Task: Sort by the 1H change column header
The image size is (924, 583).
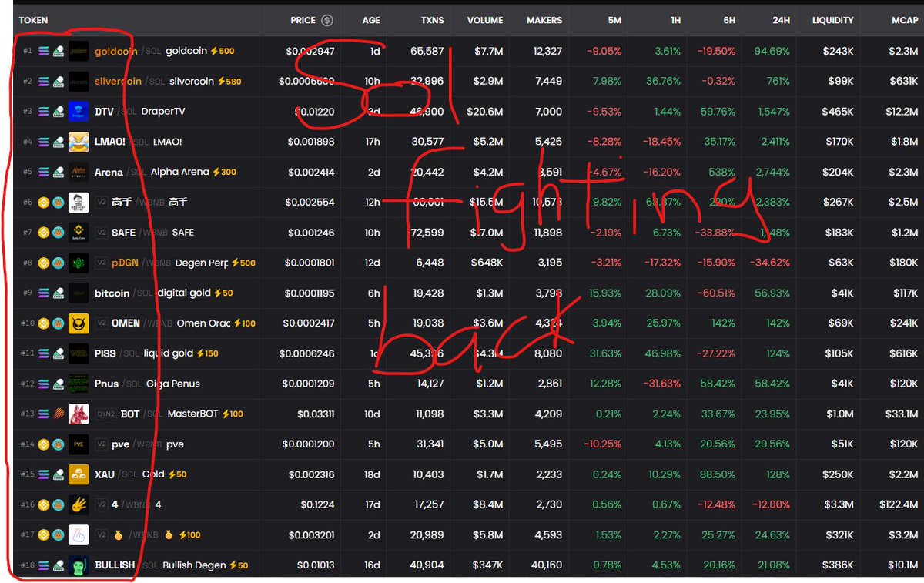Action: click(675, 20)
